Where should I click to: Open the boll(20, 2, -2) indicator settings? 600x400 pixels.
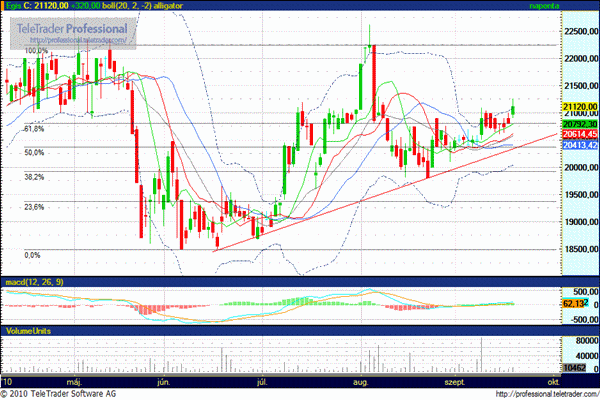(x=148, y=7)
